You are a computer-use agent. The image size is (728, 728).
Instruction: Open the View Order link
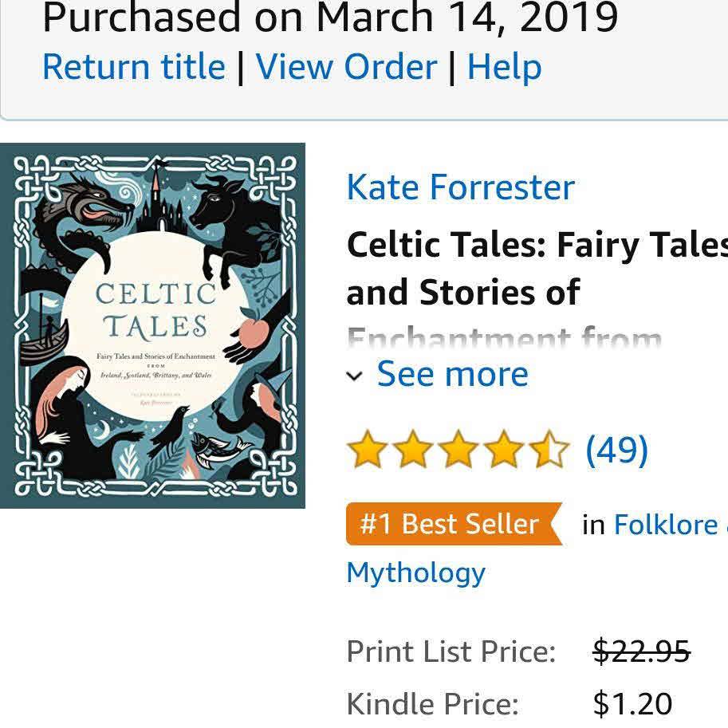pos(346,67)
